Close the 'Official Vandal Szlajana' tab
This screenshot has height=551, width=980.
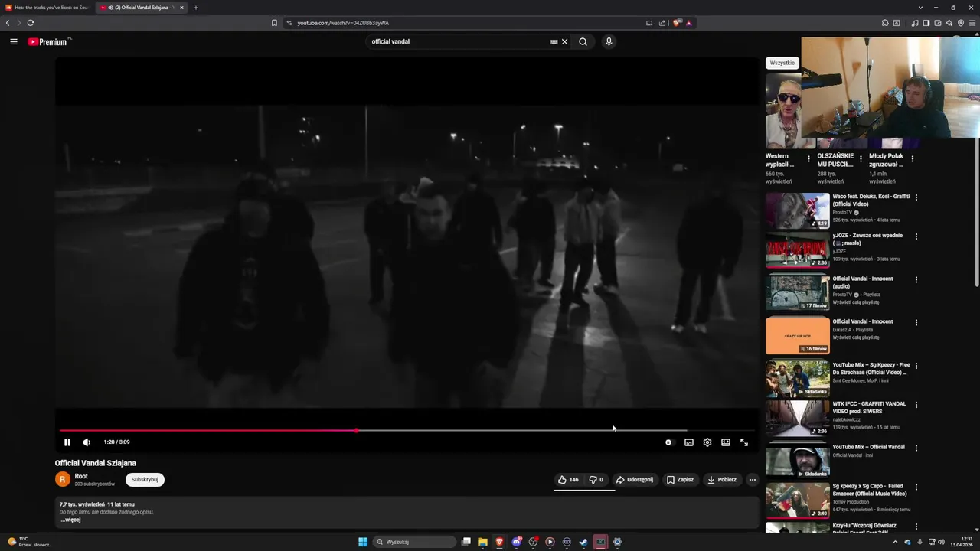click(181, 8)
